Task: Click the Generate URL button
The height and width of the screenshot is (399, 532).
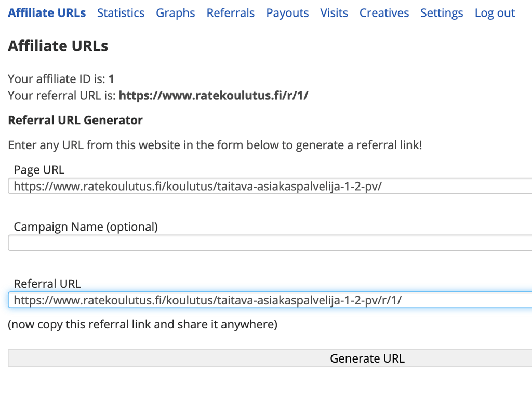Action: click(x=270, y=358)
